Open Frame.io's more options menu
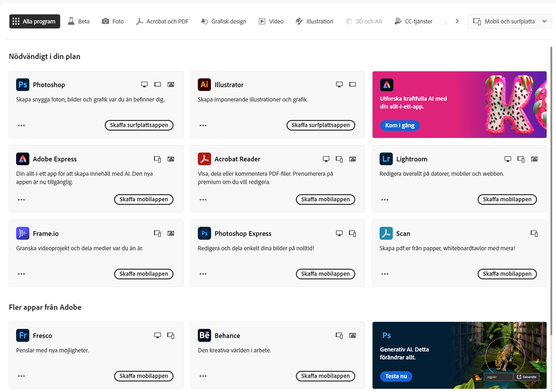Screen dimensions: 556x392 (21, 274)
